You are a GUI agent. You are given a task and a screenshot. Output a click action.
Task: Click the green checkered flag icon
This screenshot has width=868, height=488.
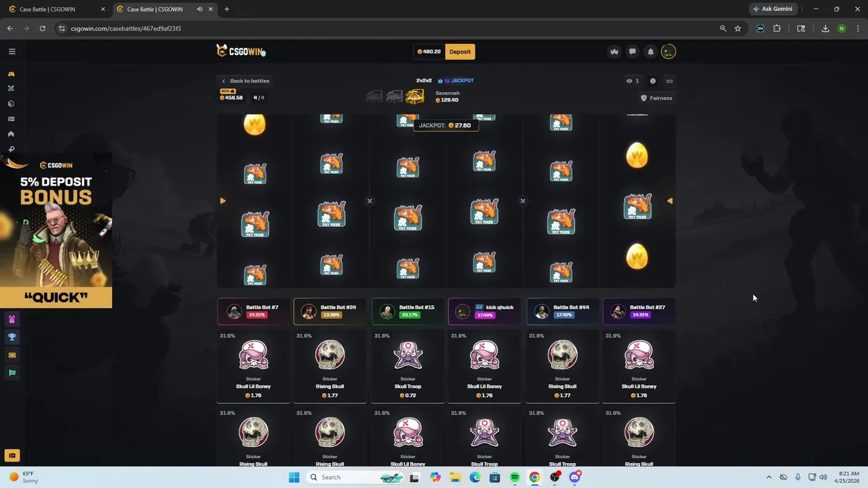pos(12,372)
